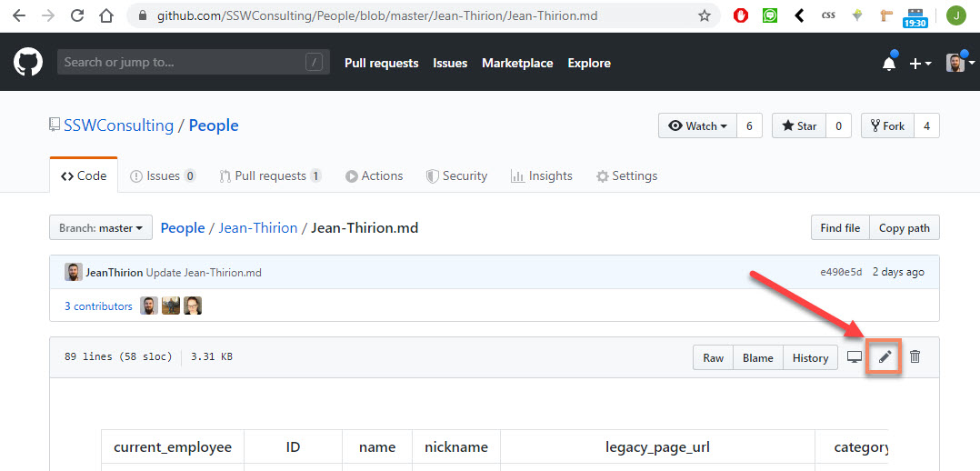The width and height of the screenshot is (980, 471).
Task: Open the Watch dropdown
Action: [697, 125]
